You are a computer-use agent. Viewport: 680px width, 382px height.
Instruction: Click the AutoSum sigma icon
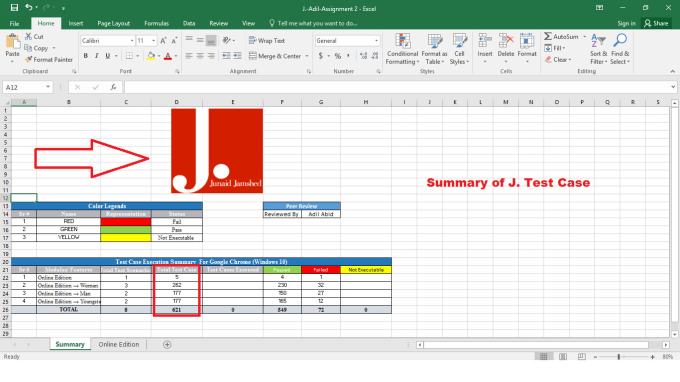(548, 36)
